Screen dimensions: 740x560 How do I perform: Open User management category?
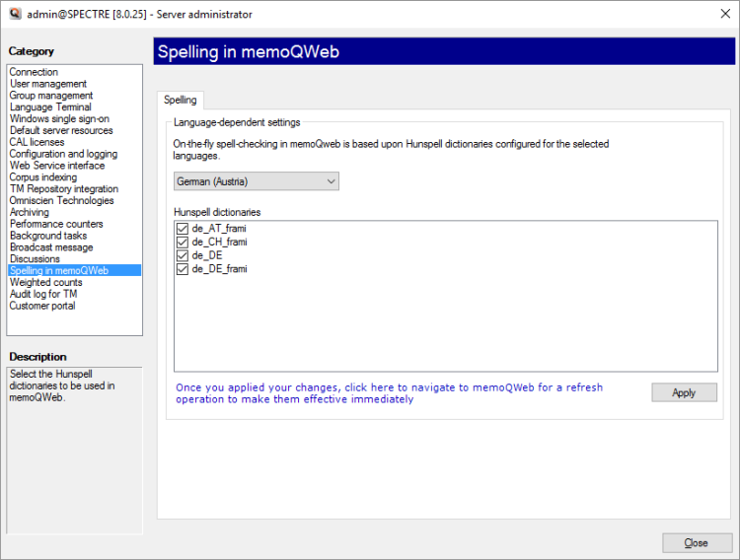(48, 84)
